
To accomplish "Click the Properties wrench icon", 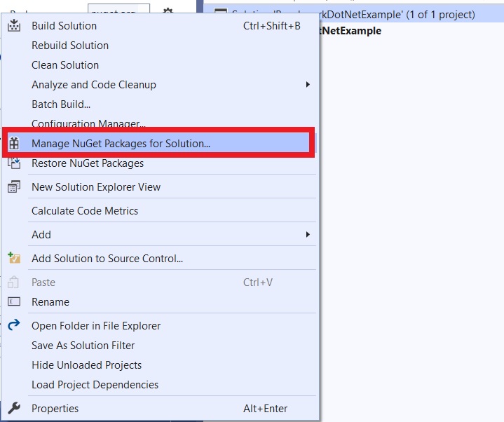I will coord(14,409).
